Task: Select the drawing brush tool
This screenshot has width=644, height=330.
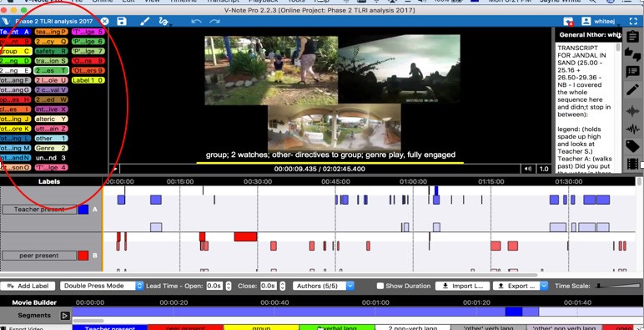Action: point(144,22)
